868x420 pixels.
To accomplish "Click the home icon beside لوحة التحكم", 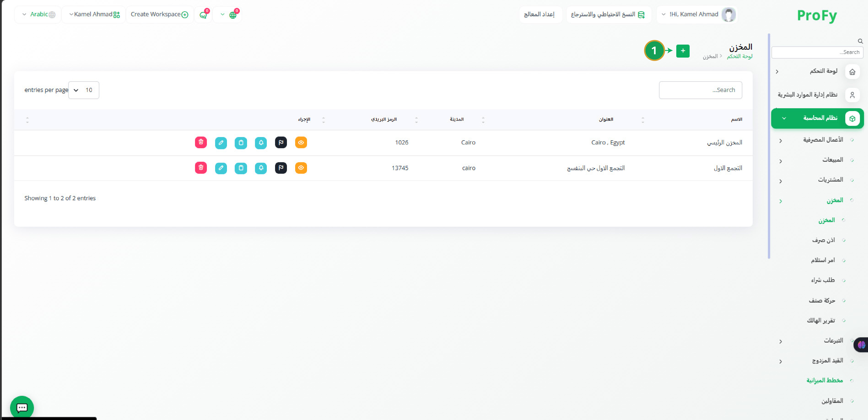I will pos(852,71).
